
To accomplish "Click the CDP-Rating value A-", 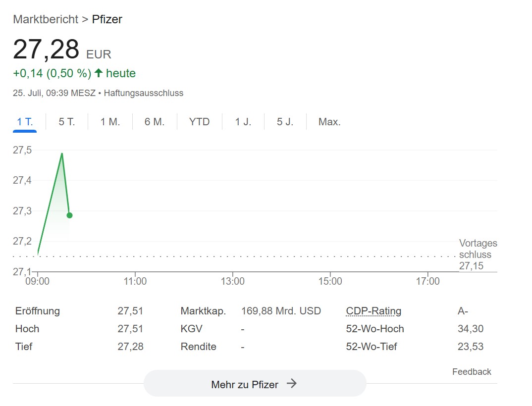I will [x=463, y=311].
